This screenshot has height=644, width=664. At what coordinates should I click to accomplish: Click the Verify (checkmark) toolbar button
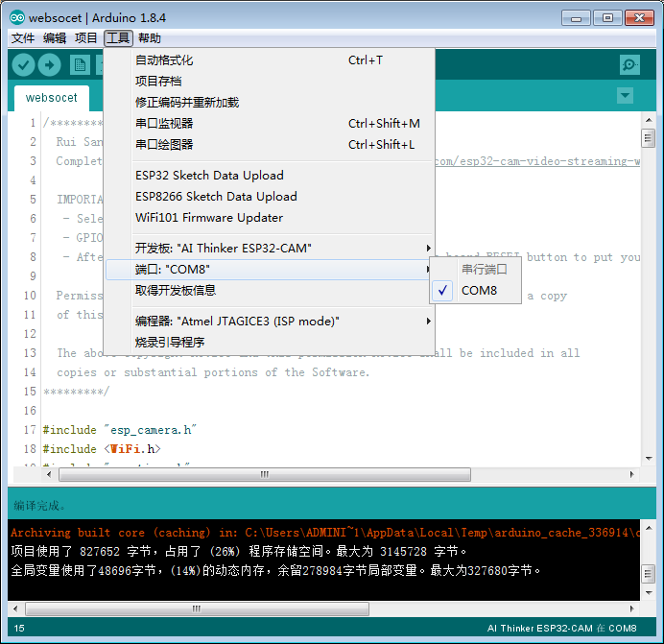[x=23, y=65]
